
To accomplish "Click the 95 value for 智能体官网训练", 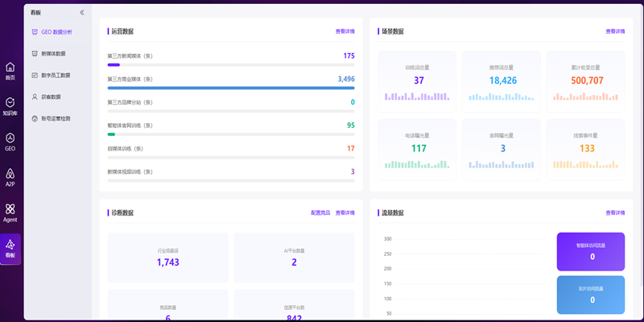I will click(351, 126).
